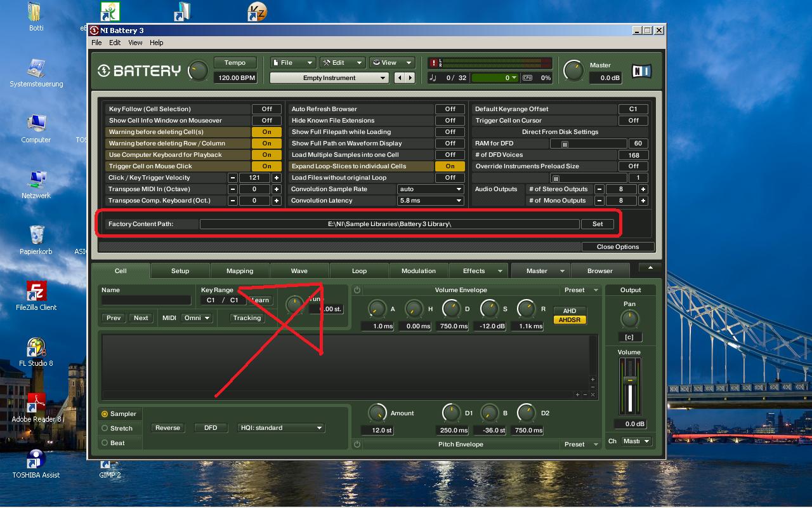Open FileZilla Client desktop icon
Screen dimensions: 812x508
[x=36, y=296]
